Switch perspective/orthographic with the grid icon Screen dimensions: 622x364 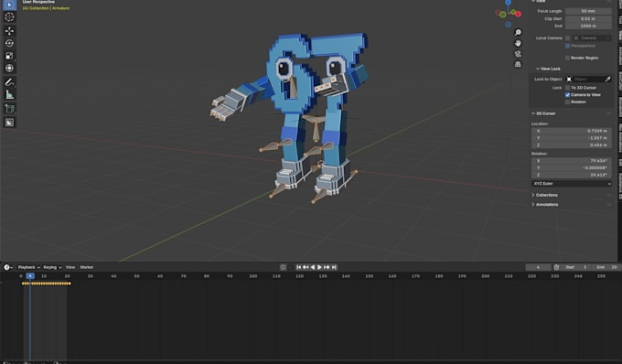pyautogui.click(x=518, y=64)
